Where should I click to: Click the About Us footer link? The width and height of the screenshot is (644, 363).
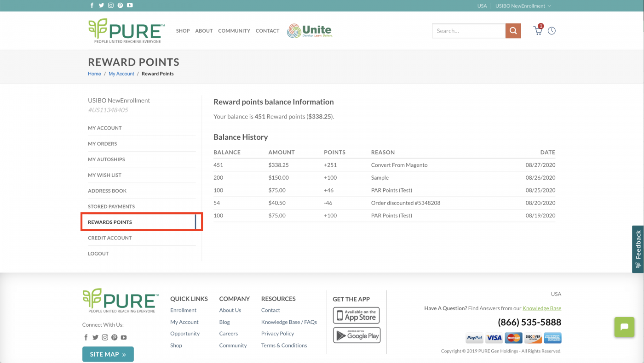point(230,310)
